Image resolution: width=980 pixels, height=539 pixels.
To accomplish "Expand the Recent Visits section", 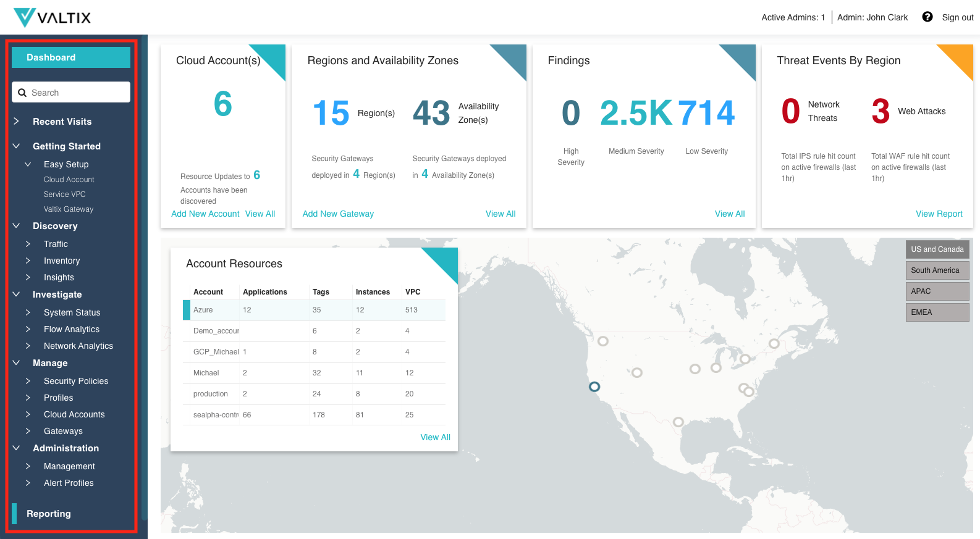I will click(x=17, y=122).
